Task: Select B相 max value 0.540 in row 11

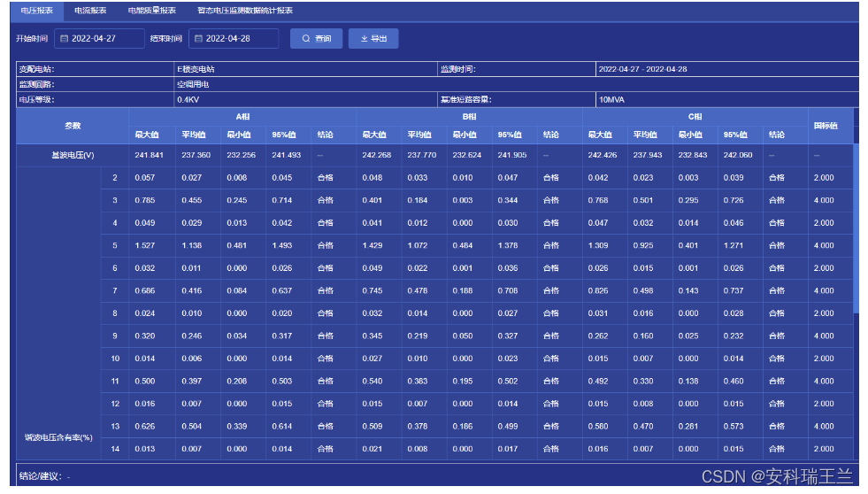Action: point(372,381)
